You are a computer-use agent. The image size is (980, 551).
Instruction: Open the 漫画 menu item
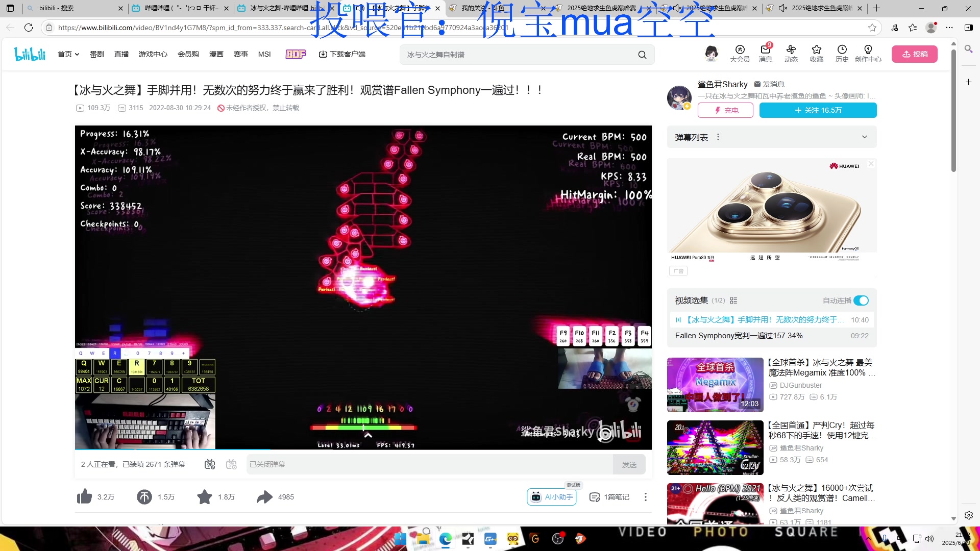(216, 54)
